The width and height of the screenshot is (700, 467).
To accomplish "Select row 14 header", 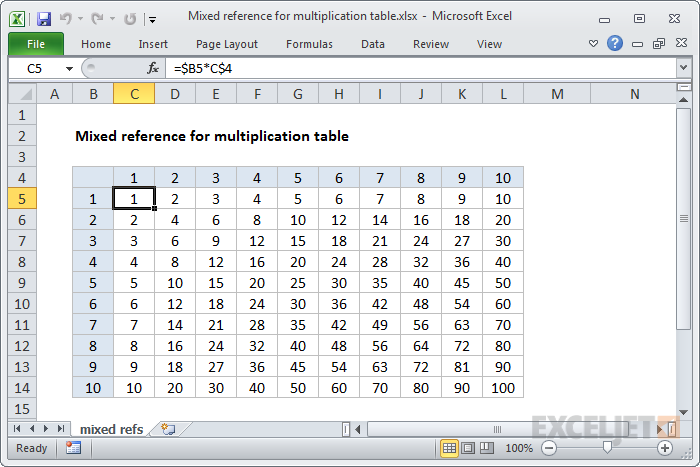I will coord(22,388).
